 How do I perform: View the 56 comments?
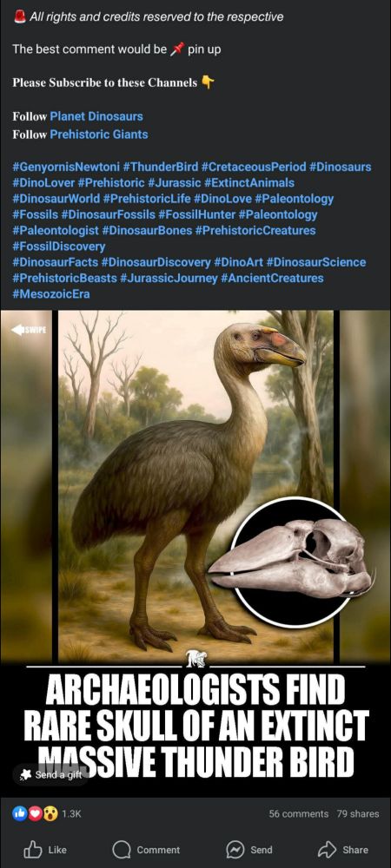tap(299, 813)
